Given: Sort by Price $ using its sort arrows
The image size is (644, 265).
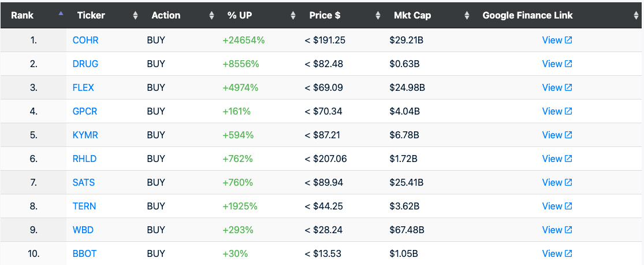Looking at the screenshot, I should pos(378,16).
